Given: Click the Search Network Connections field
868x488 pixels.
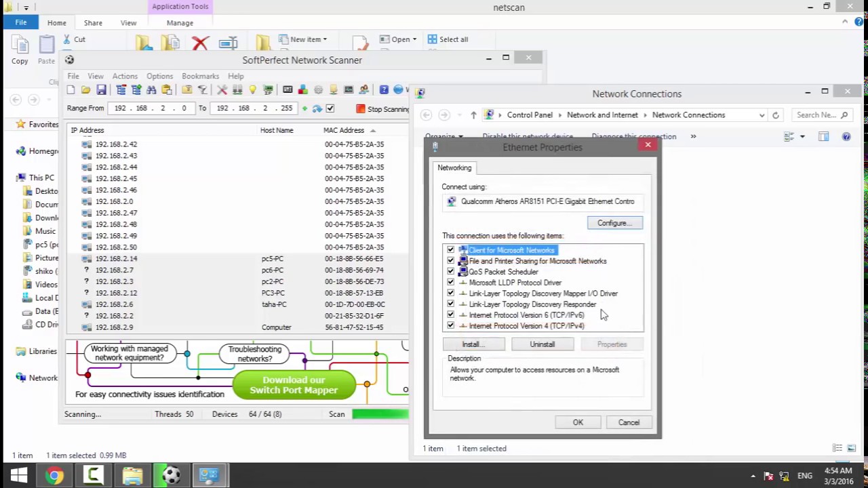Looking at the screenshot, I should point(823,115).
